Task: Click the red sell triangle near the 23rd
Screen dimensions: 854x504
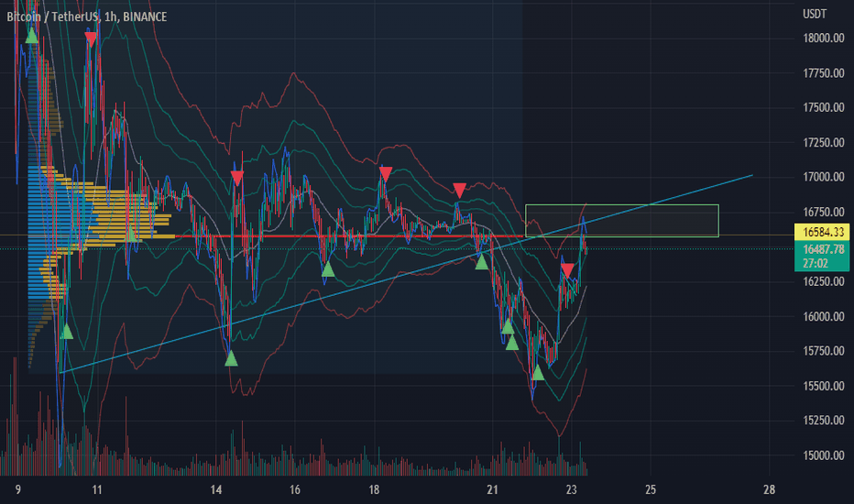Action: [x=567, y=270]
